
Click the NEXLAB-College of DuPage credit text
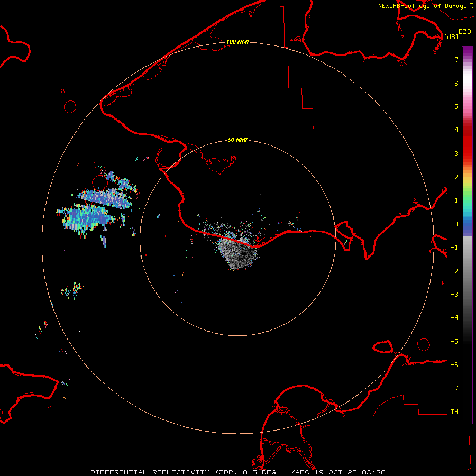point(425,6)
